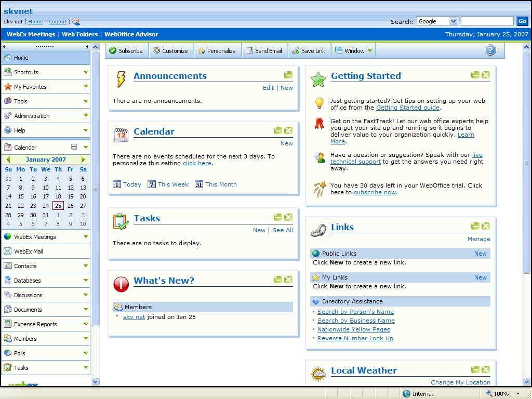Open the WebOffice Advisor top menu
This screenshot has height=399, width=532.
pyautogui.click(x=131, y=34)
